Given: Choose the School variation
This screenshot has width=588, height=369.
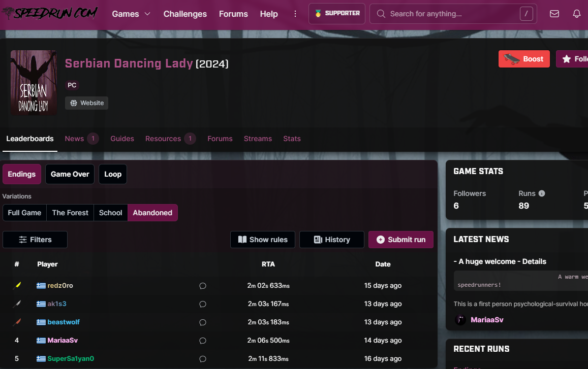Looking at the screenshot, I should tap(111, 213).
